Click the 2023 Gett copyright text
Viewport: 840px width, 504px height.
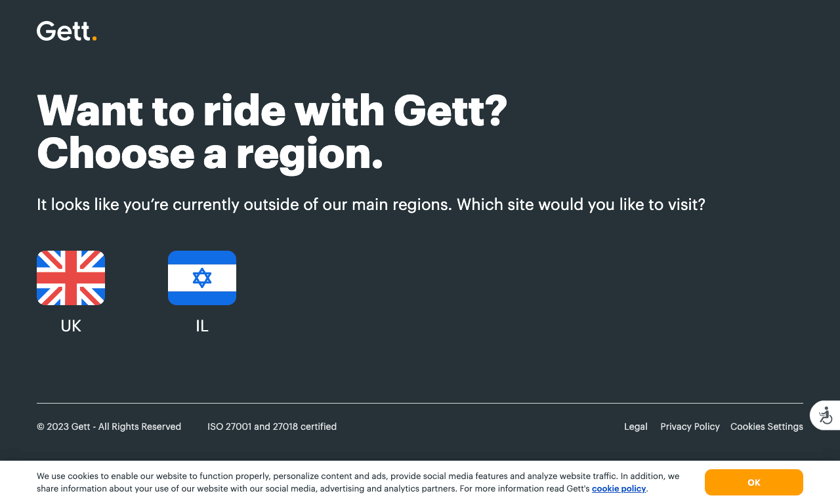tap(109, 427)
